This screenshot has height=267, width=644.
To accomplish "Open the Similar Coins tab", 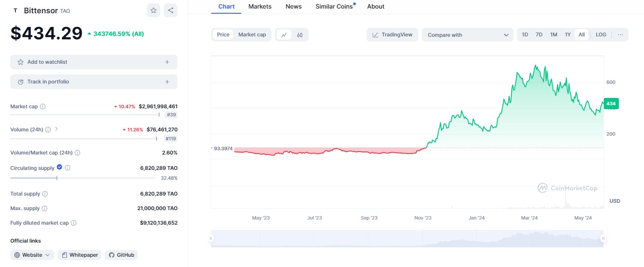I will (334, 6).
